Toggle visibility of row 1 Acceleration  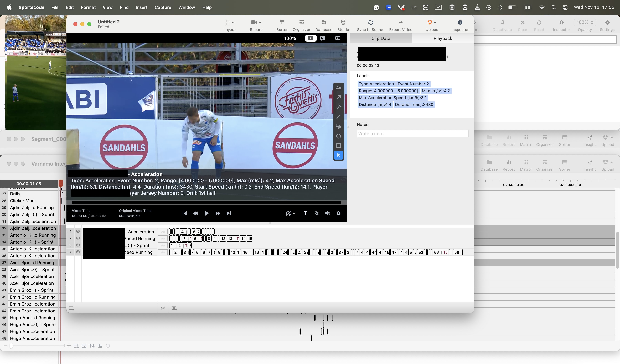click(78, 231)
